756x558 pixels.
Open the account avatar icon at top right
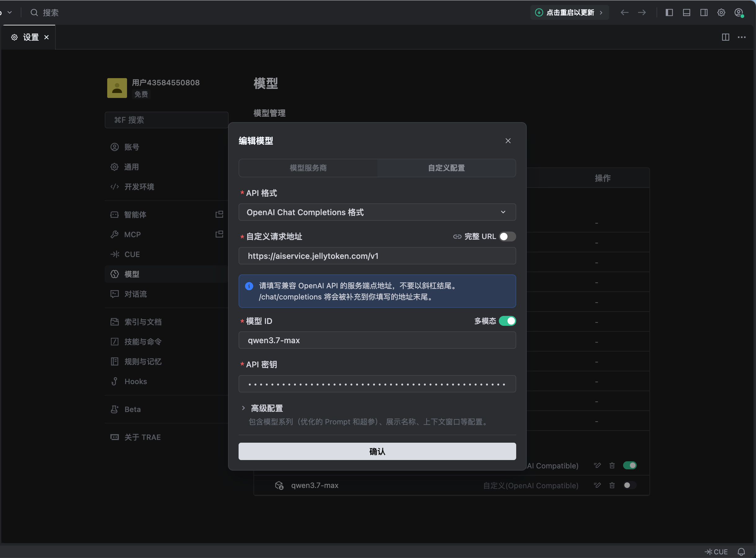(738, 12)
